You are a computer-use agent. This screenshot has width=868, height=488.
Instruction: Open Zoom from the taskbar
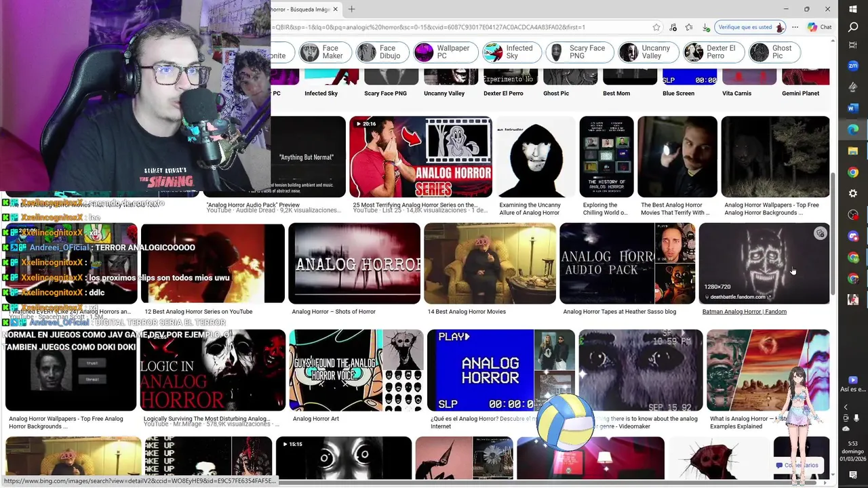(x=853, y=66)
